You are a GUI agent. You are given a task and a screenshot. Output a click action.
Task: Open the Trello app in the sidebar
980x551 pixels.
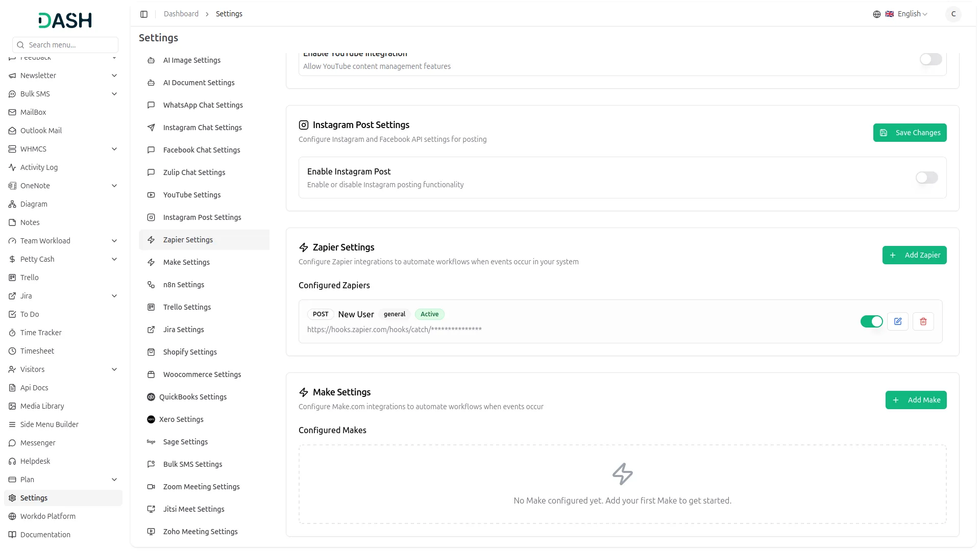29,277
